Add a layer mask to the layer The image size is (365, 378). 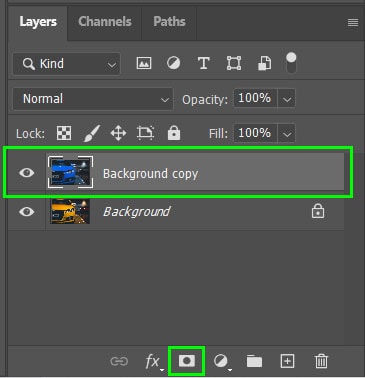pyautogui.click(x=186, y=361)
